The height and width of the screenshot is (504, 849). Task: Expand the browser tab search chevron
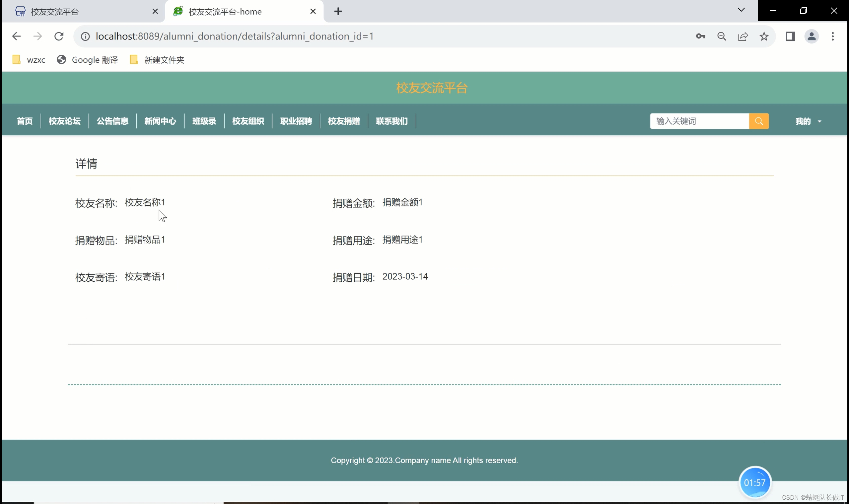point(742,11)
